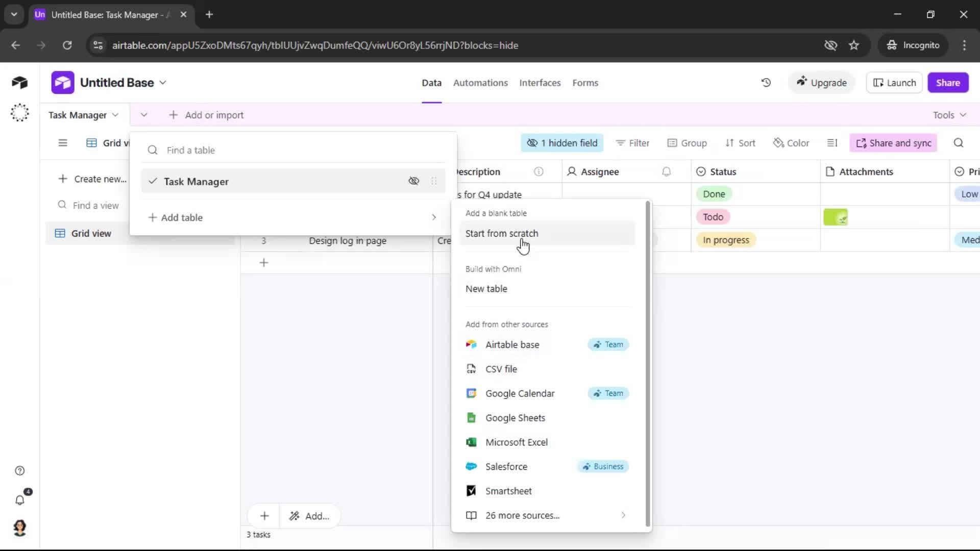The height and width of the screenshot is (551, 980).
Task: Click checkmark next to Task Manager table
Action: click(x=153, y=181)
